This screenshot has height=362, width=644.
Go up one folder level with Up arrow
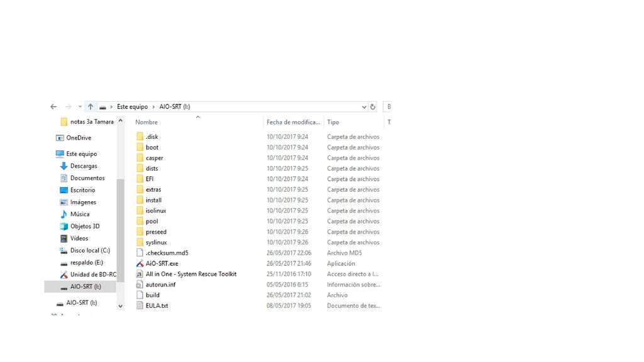(x=91, y=107)
